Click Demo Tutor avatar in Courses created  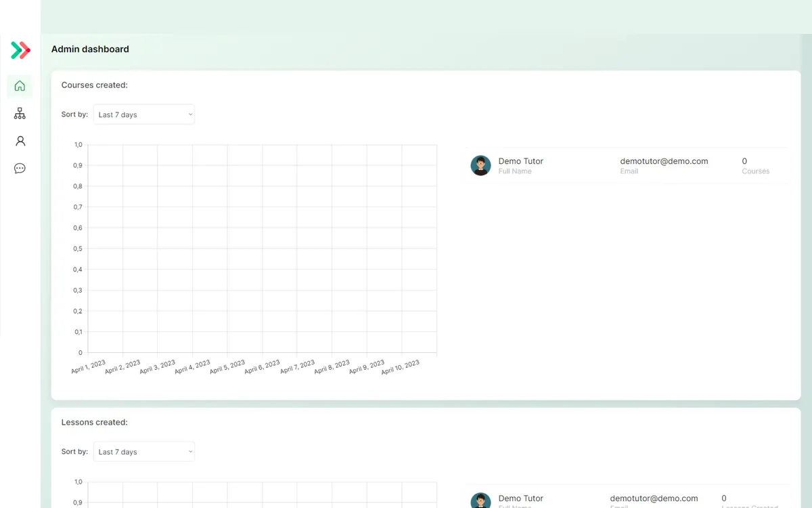(x=481, y=165)
